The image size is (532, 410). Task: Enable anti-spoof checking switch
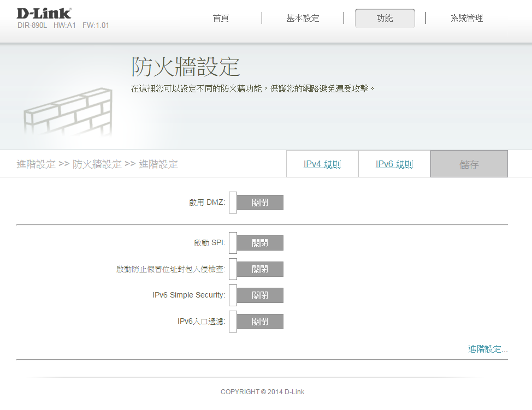tap(256, 269)
